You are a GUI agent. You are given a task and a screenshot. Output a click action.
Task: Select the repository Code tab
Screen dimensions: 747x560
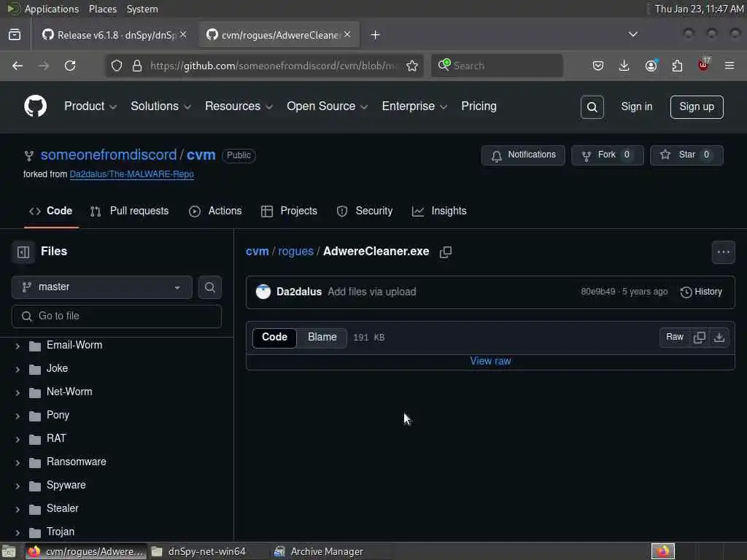[51, 211]
